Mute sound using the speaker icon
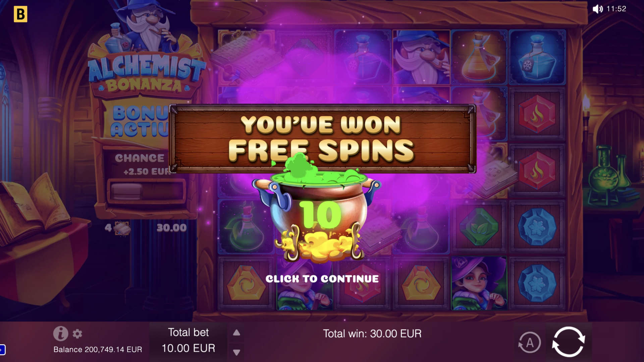This screenshot has width=644, height=362. tap(598, 9)
